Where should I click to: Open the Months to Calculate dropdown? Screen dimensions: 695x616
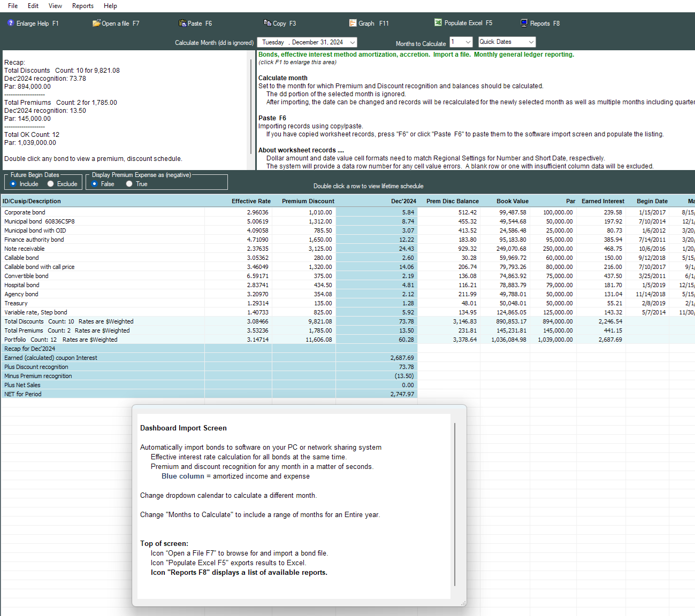pos(469,42)
